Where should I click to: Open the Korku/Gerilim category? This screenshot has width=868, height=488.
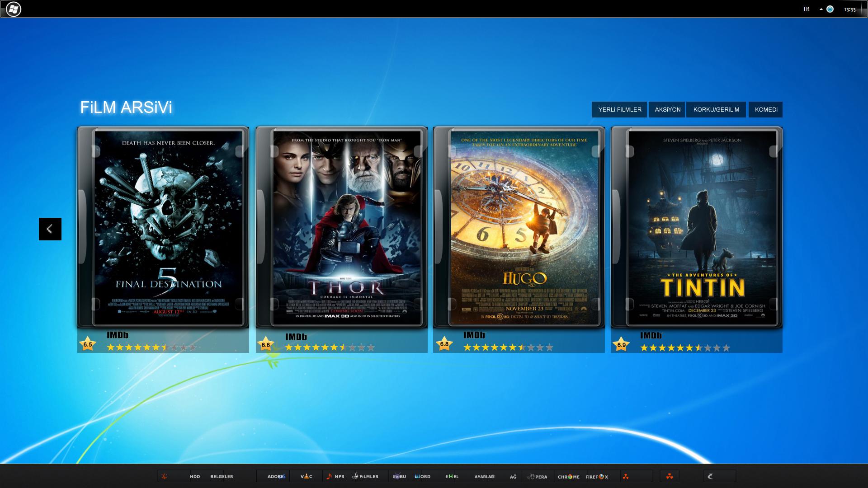click(x=716, y=109)
